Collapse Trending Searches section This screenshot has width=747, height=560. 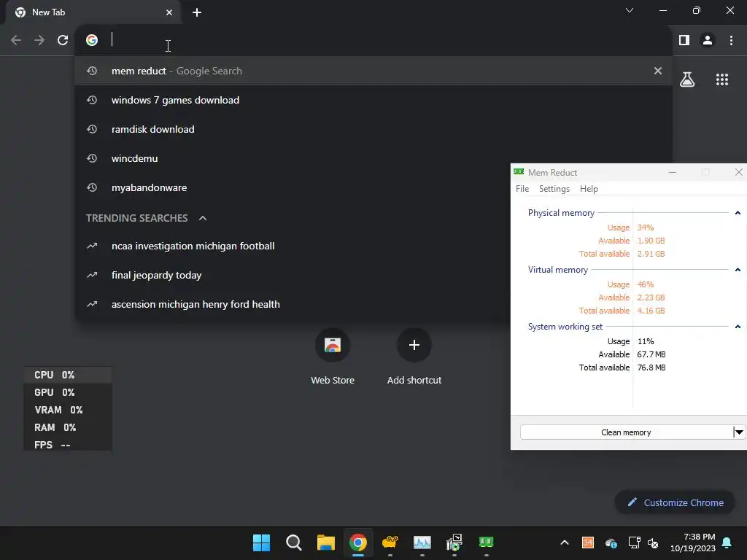(203, 218)
